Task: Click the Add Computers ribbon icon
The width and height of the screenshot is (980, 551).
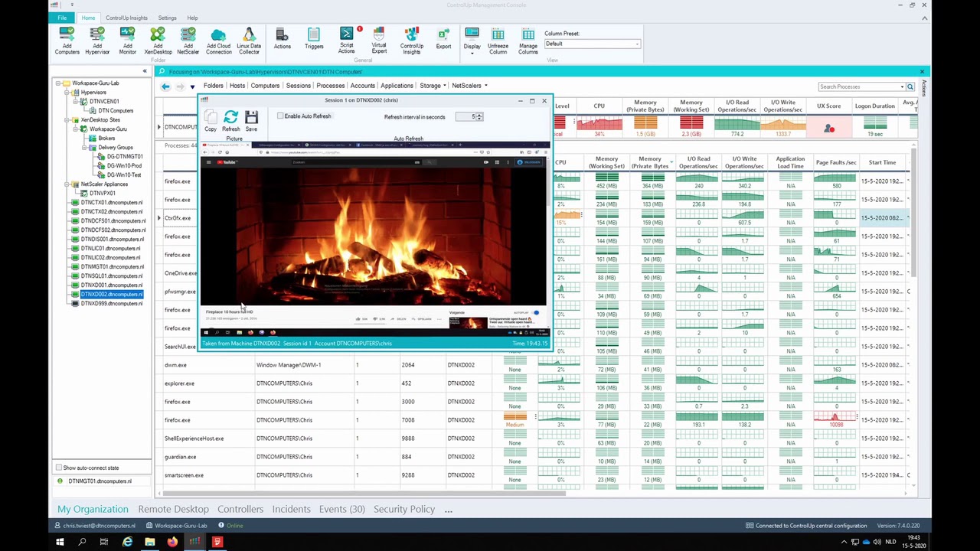Action: click(67, 41)
